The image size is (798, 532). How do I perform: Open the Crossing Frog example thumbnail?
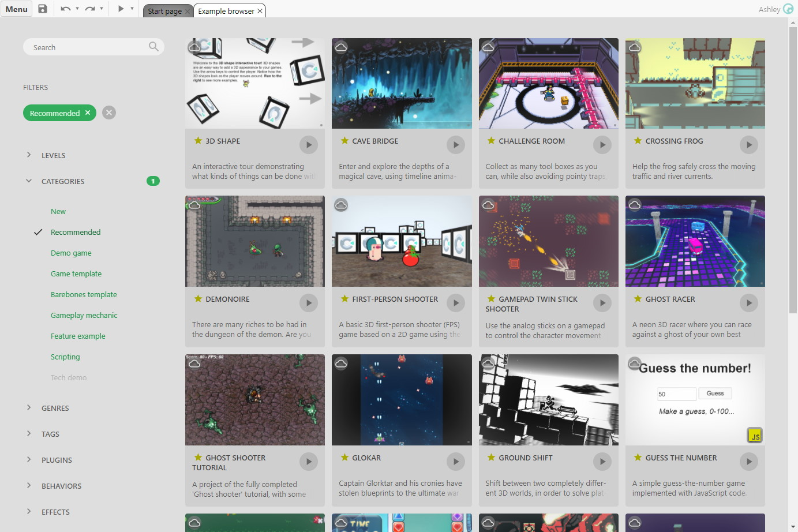click(x=695, y=84)
